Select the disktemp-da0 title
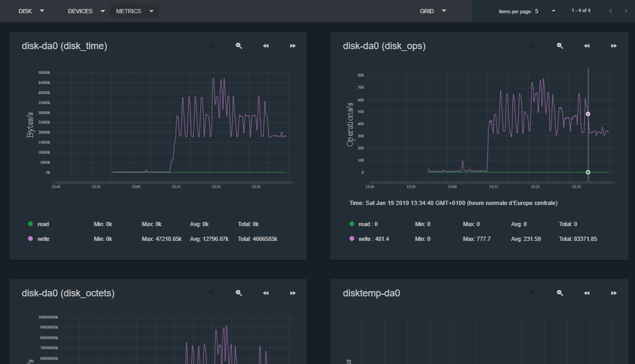This screenshot has height=364, width=635. (x=372, y=293)
